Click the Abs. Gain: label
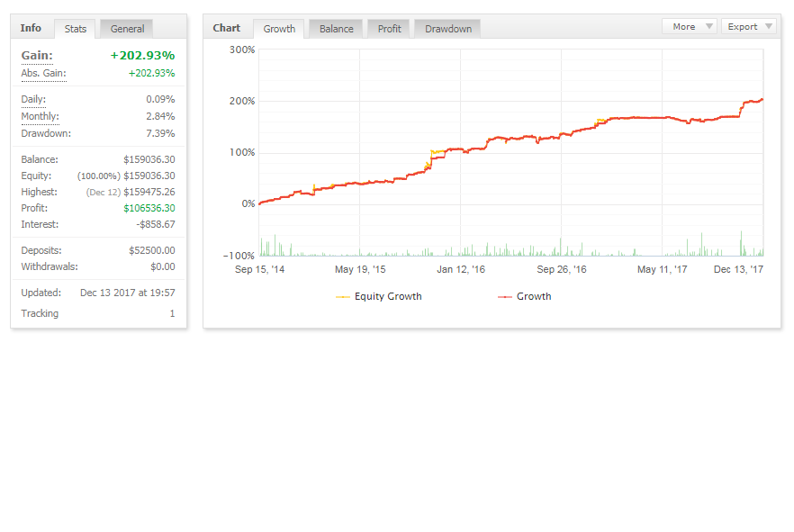Viewport: 794px width, 532px height. 43,73
